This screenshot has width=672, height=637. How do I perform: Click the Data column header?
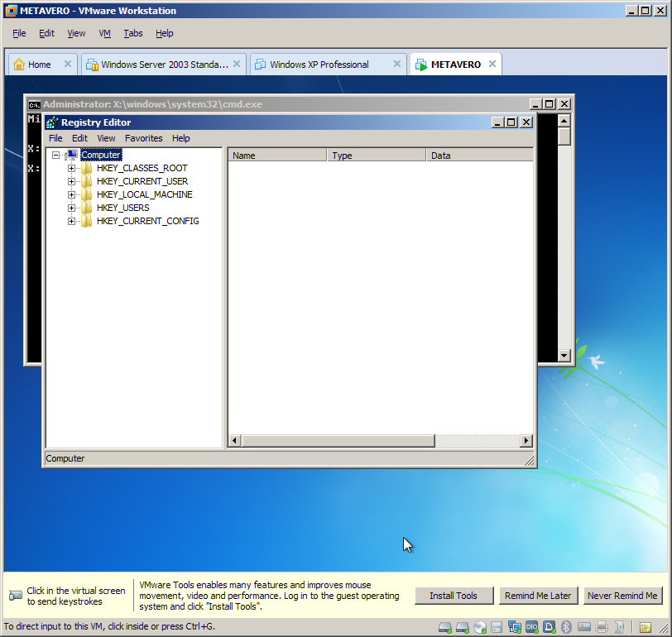click(479, 155)
